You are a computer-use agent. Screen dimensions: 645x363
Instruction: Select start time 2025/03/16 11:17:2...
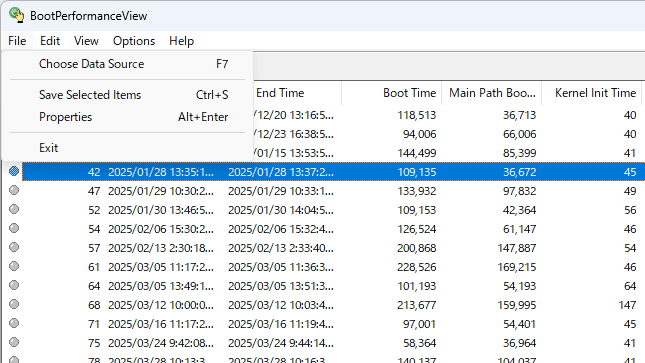pyautogui.click(x=161, y=324)
